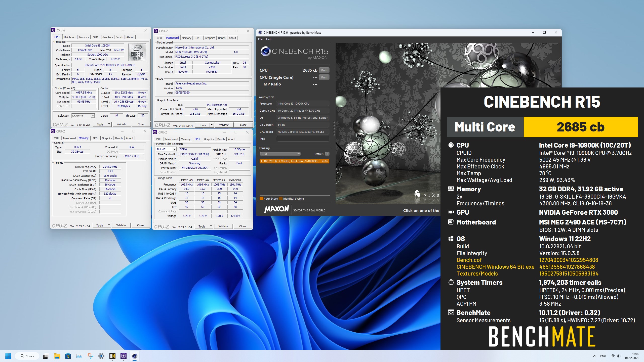The height and width of the screenshot is (362, 644).
Task: Click the Cinebench window title icon
Action: [x=260, y=32]
